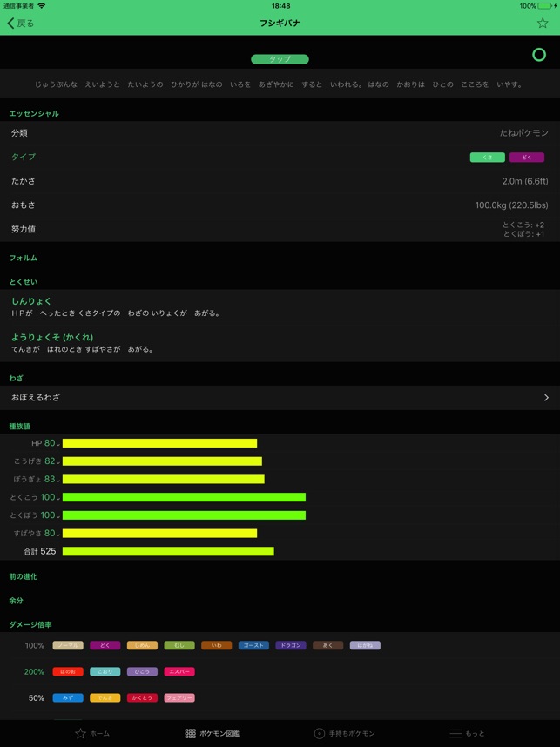The height and width of the screenshot is (747, 560).
Task: Click the 200% multiplier label
Action: pyautogui.click(x=34, y=672)
